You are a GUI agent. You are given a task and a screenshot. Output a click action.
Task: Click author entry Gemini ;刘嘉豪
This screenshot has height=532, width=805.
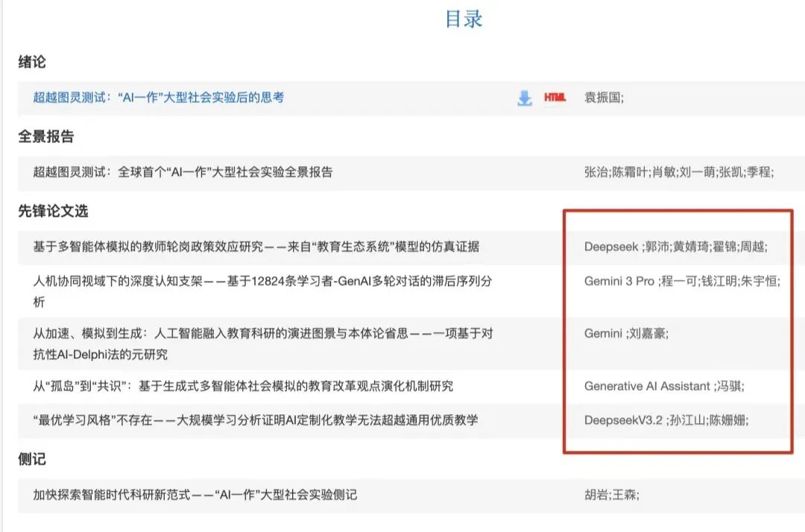(x=626, y=334)
